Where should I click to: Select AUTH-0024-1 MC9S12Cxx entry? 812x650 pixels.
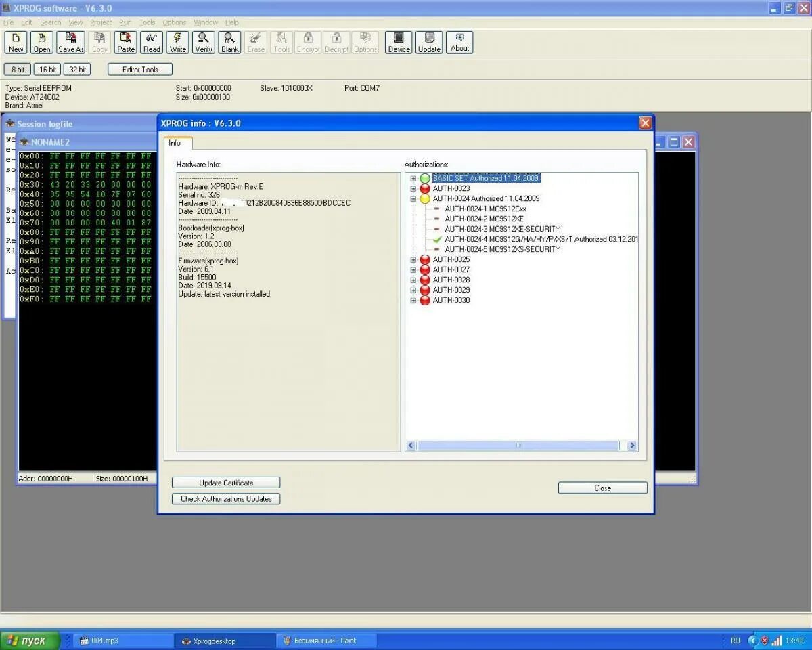click(x=485, y=209)
